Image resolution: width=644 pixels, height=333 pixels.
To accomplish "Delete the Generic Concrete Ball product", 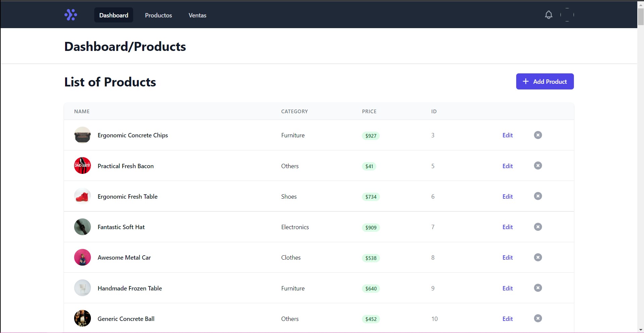I will point(538,319).
